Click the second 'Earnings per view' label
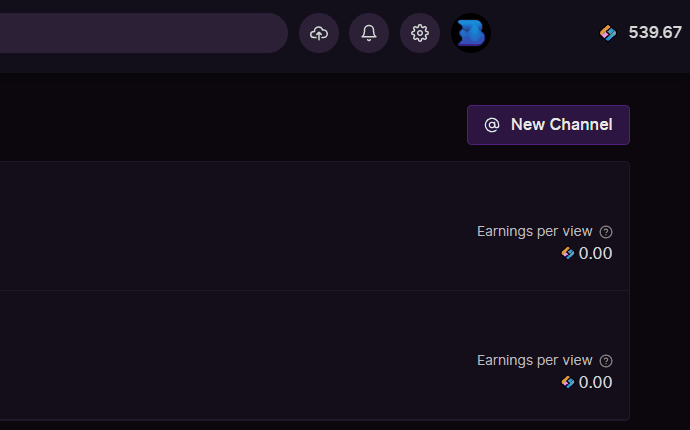 tap(535, 360)
